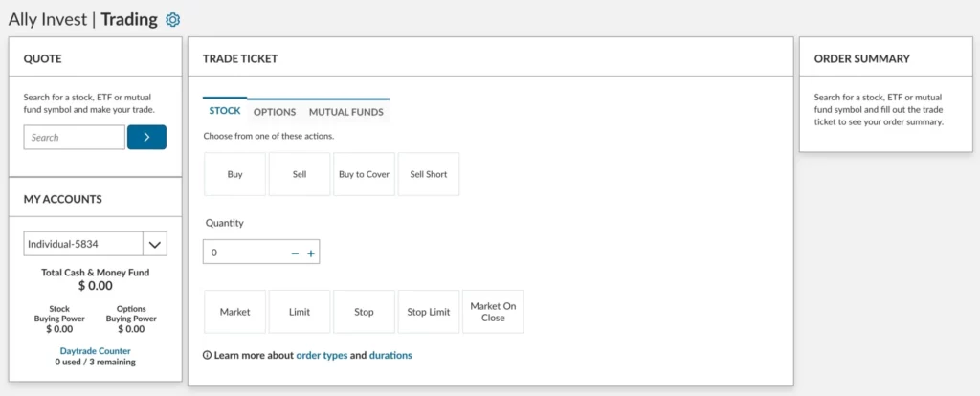This screenshot has height=396, width=980.
Task: Select the Sell Short action
Action: pos(429,174)
